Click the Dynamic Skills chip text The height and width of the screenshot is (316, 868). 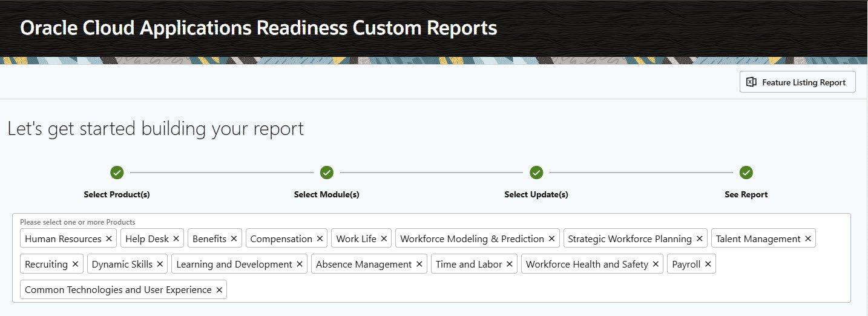coord(122,264)
